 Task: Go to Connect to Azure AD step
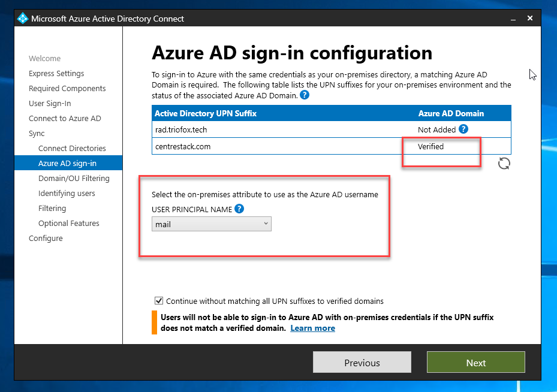point(65,118)
